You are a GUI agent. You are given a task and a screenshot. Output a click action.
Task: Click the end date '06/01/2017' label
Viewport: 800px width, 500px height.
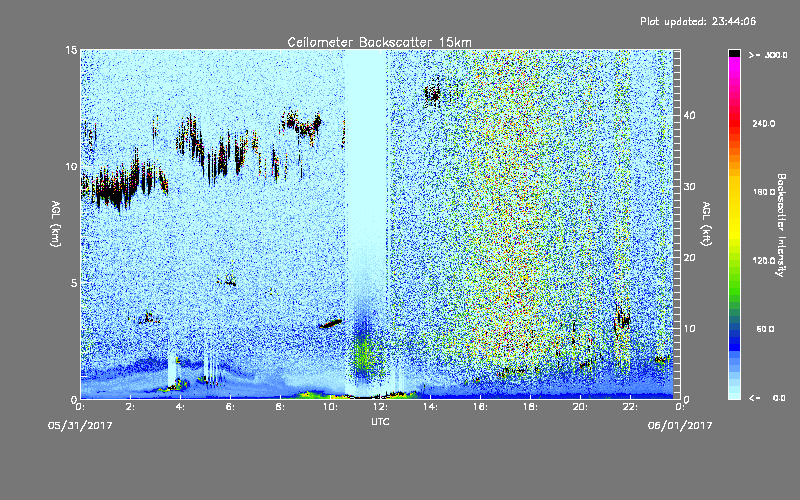pos(680,426)
